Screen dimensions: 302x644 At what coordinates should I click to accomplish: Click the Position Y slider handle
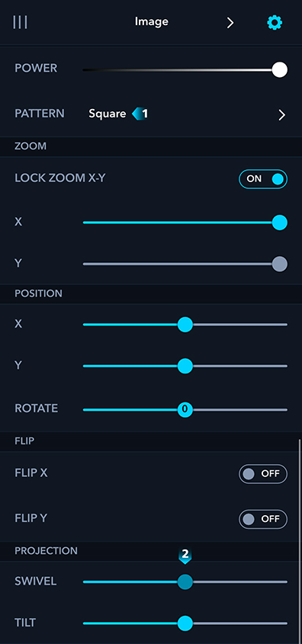[185, 366]
